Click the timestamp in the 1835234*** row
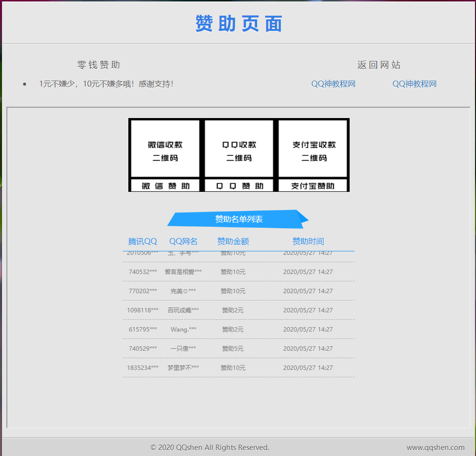476x456 pixels. [308, 367]
